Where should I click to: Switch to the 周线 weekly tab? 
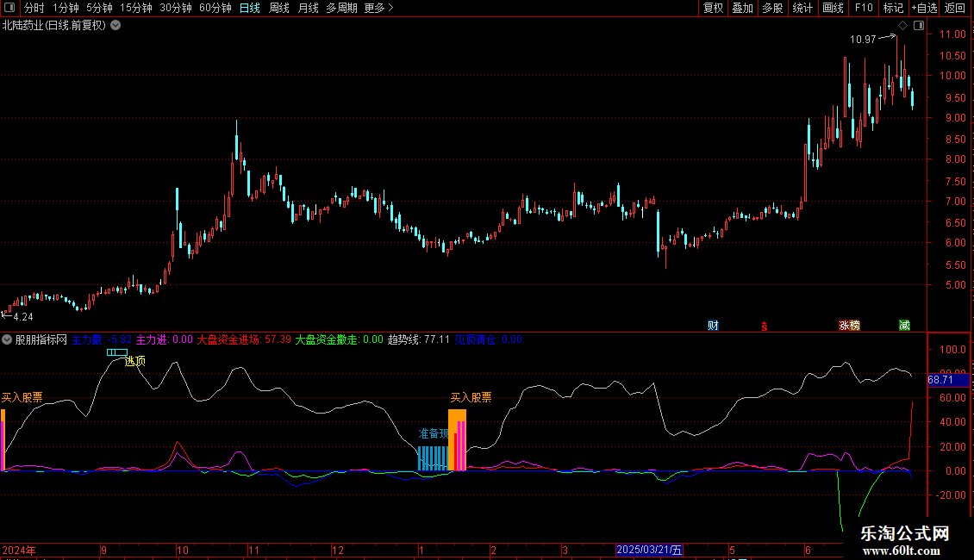(279, 8)
